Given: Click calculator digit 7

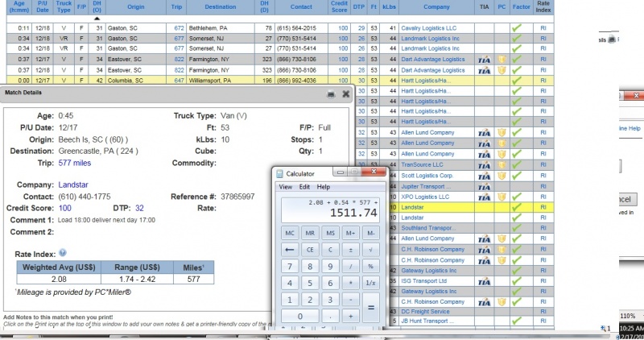Looking at the screenshot, I should (290, 267).
